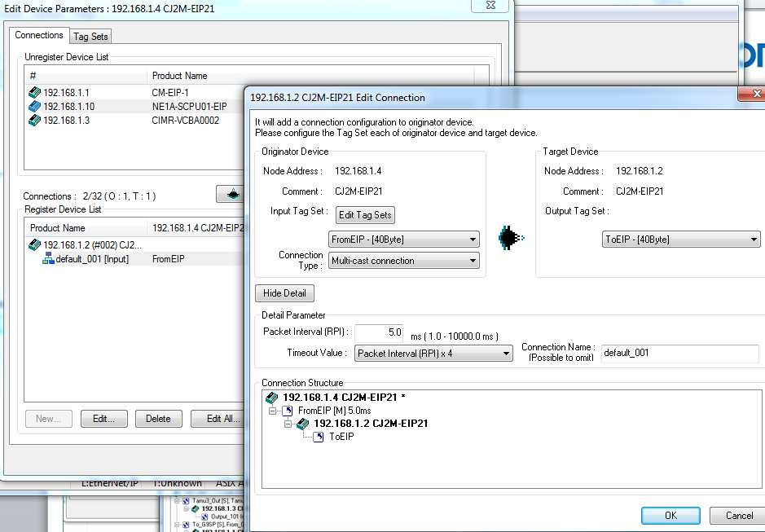Click the Edit Tag Sets button

pos(365,215)
